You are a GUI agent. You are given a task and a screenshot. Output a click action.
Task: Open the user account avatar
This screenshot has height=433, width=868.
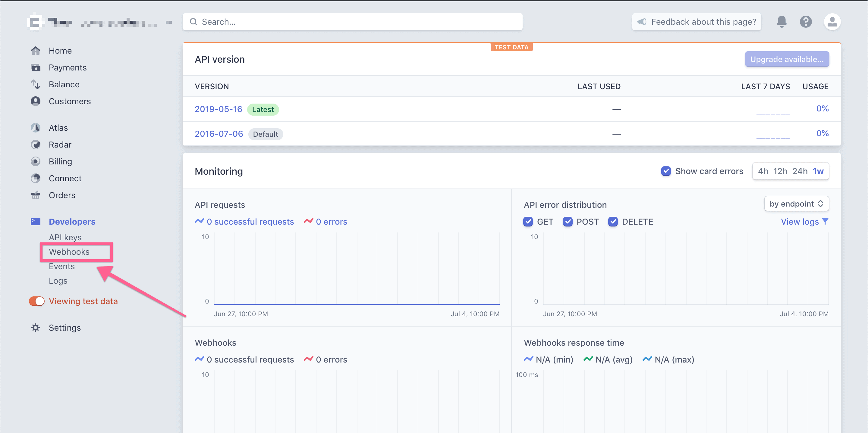[832, 22]
